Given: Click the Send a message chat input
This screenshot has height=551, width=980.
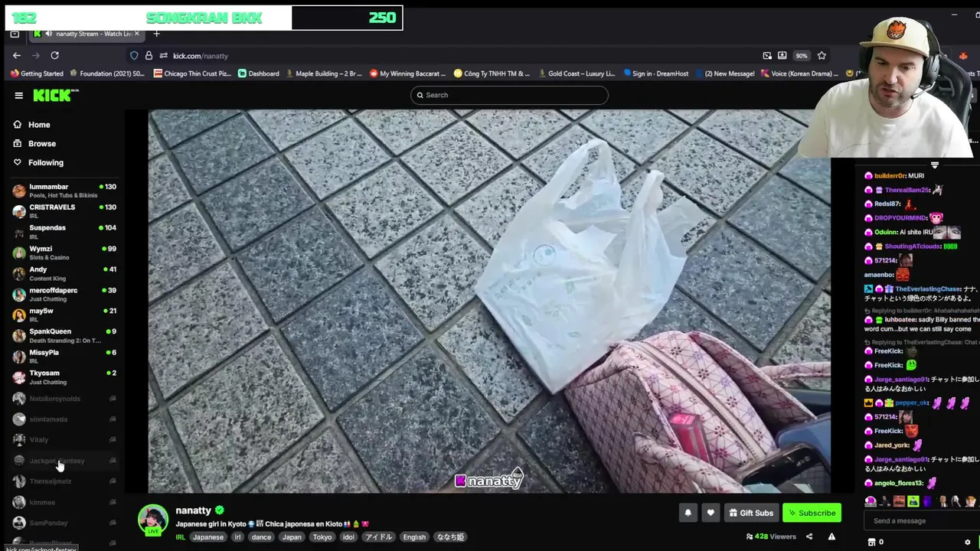Looking at the screenshot, I should point(922,521).
